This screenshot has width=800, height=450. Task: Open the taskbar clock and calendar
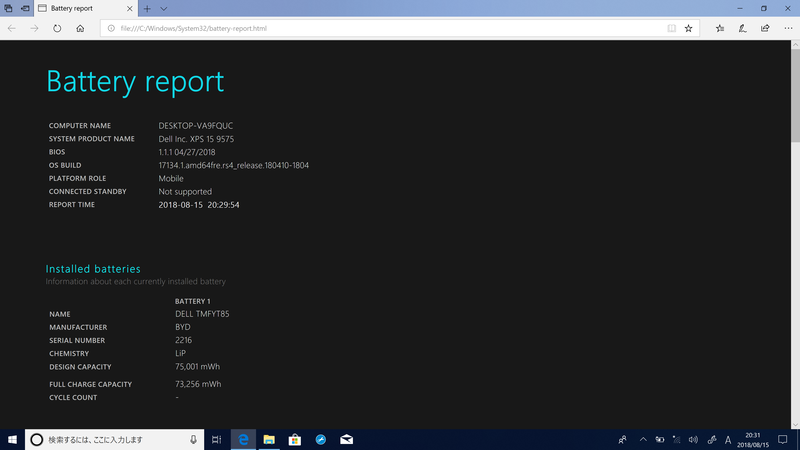pyautogui.click(x=753, y=440)
